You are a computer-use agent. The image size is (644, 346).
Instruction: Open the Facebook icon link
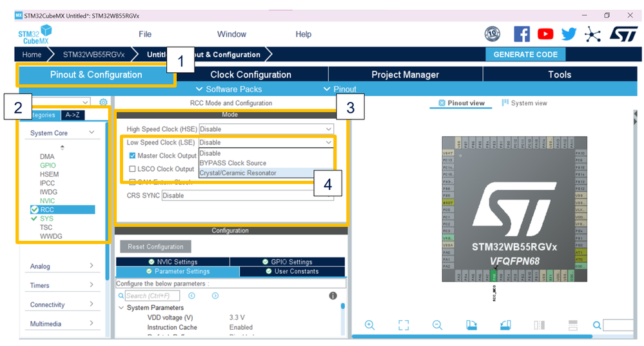[x=522, y=34]
